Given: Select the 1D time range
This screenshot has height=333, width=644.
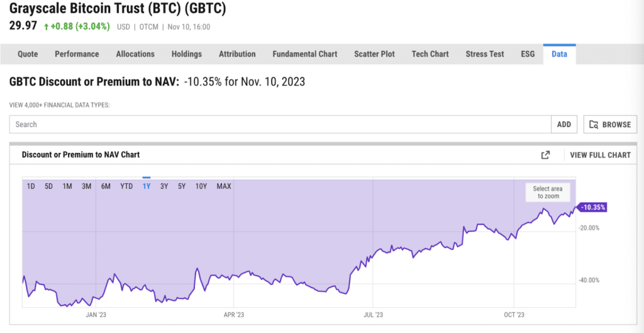Looking at the screenshot, I should (31, 186).
